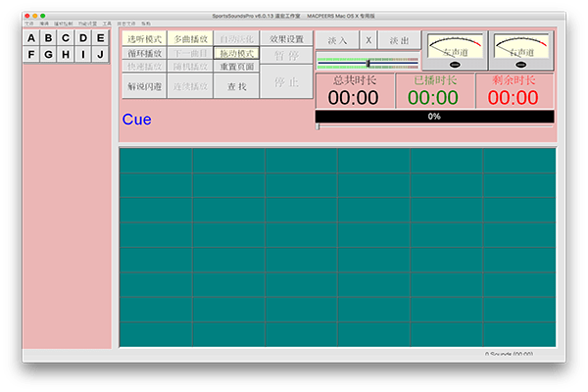Viewport: 588px width, 392px height.
Task: Toggle the 多曲播放 multi-track play button
Action: (x=190, y=39)
